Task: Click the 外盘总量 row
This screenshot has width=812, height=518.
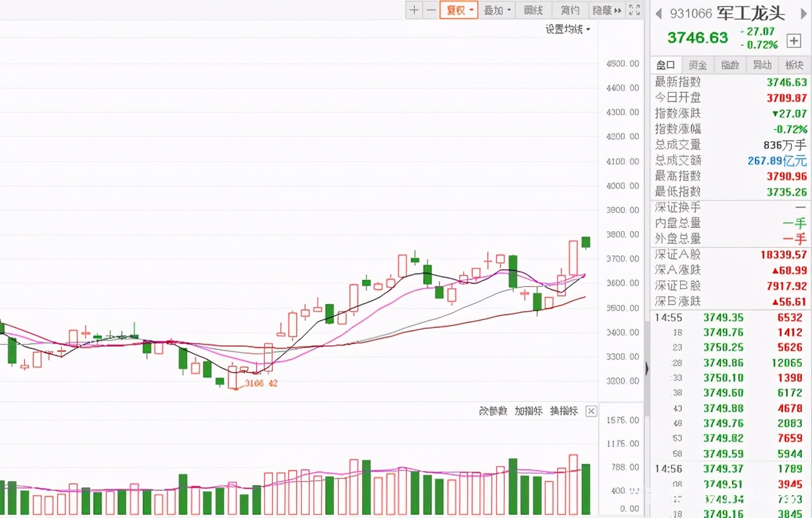Action: click(x=731, y=239)
